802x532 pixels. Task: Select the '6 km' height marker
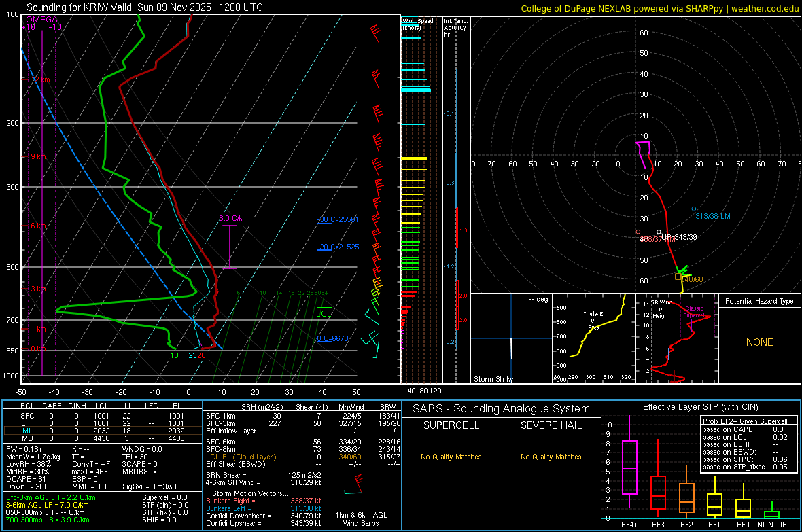39,226
